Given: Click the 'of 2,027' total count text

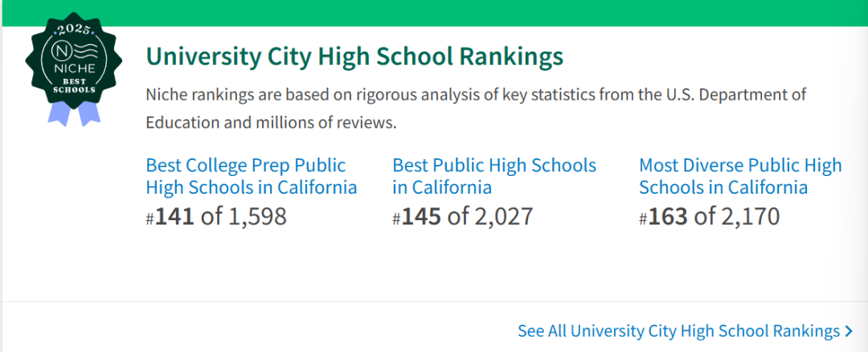Looking at the screenshot, I should 490,216.
